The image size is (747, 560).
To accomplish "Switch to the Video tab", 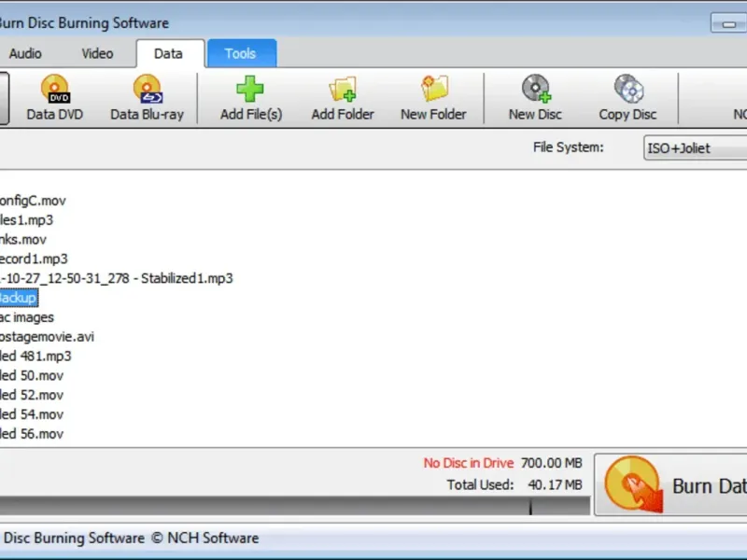I will pyautogui.click(x=97, y=53).
